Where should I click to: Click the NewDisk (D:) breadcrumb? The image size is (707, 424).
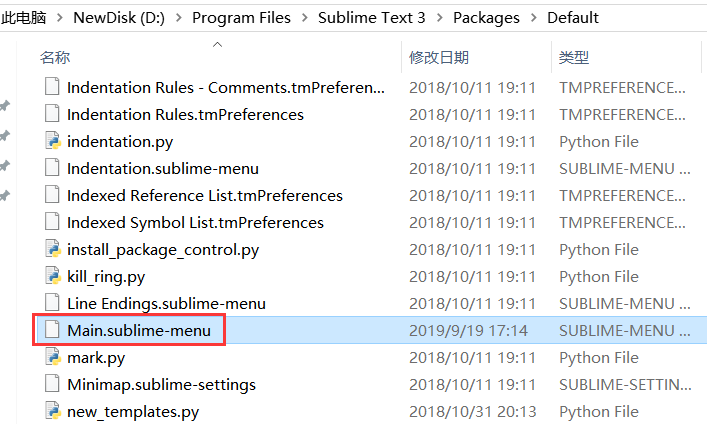point(119,18)
